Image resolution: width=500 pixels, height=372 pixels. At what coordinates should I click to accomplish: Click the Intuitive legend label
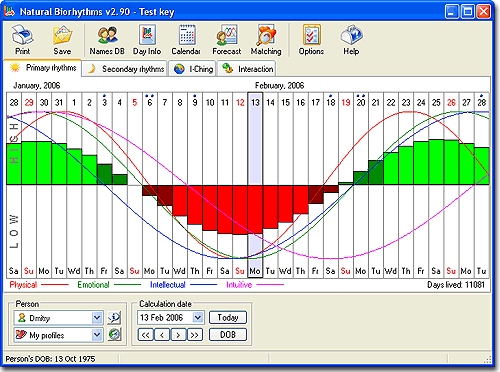239,285
